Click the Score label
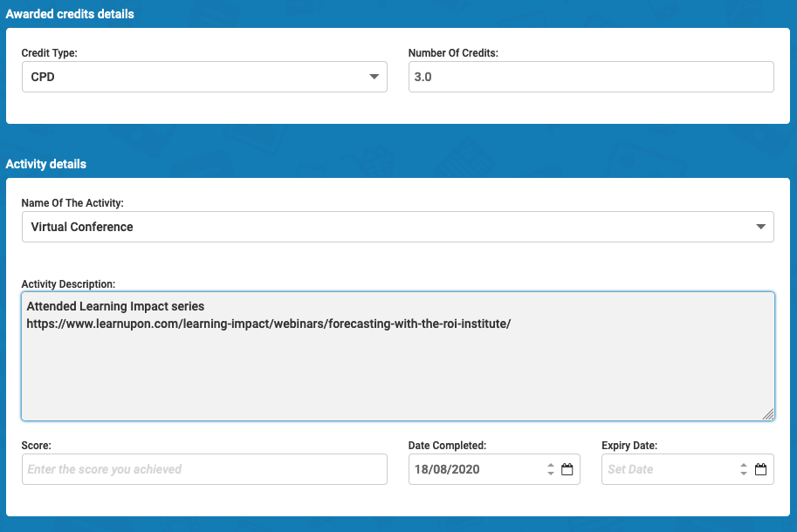The height and width of the screenshot is (532, 797). point(36,446)
